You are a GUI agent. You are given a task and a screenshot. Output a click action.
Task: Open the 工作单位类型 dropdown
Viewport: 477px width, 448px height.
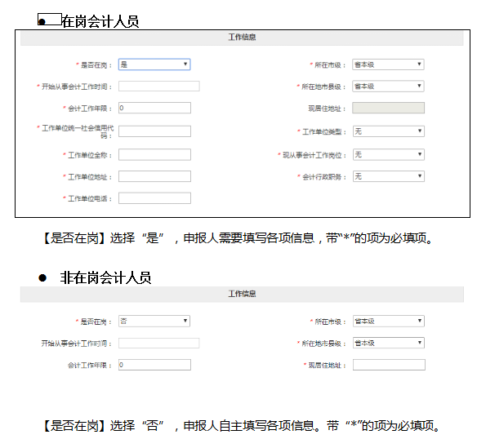pos(389,131)
